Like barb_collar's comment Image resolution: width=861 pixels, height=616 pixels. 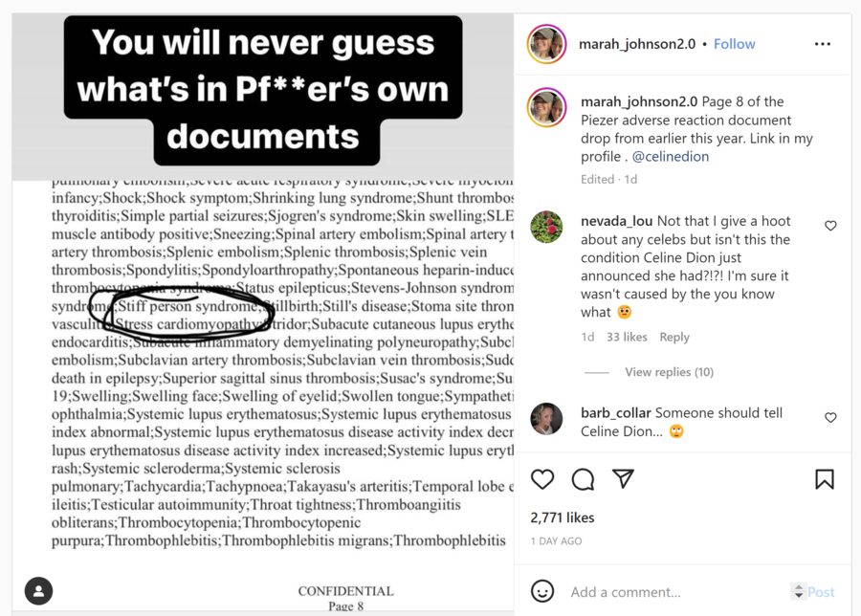[x=830, y=417]
